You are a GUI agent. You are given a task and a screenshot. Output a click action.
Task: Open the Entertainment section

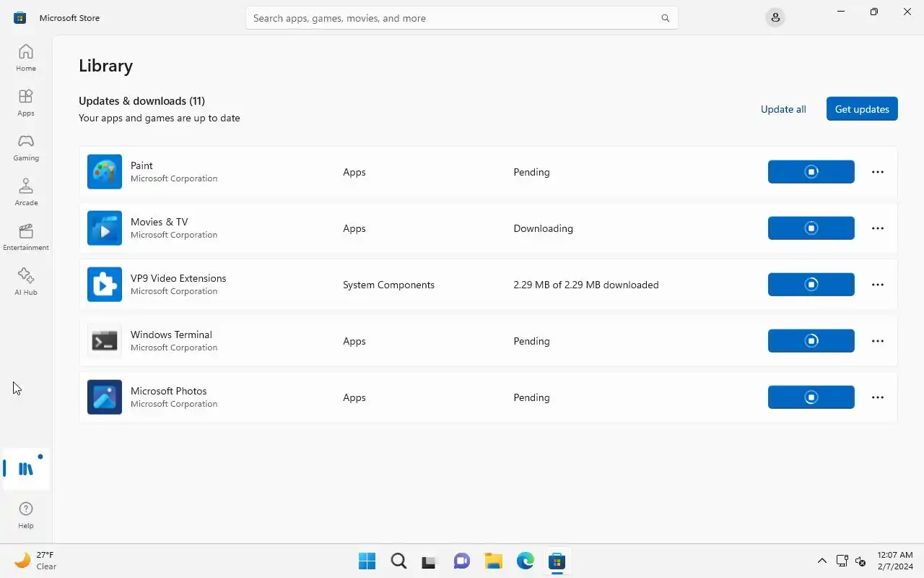click(x=26, y=237)
